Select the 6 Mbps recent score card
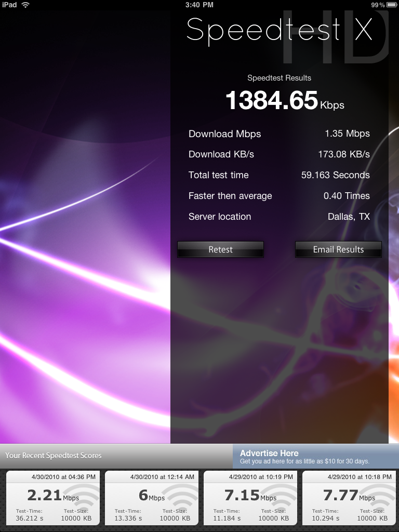This screenshot has width=399, height=532. point(152,498)
